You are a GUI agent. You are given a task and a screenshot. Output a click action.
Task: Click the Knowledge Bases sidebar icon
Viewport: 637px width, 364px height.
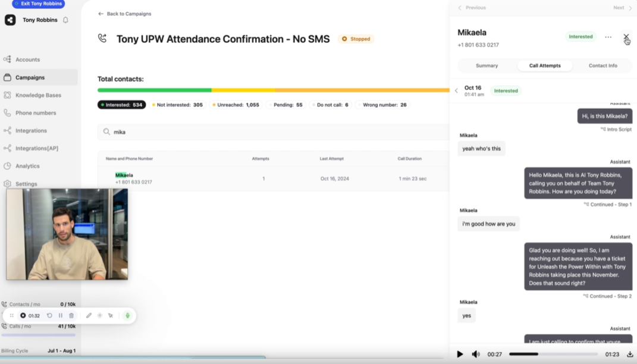(7, 95)
